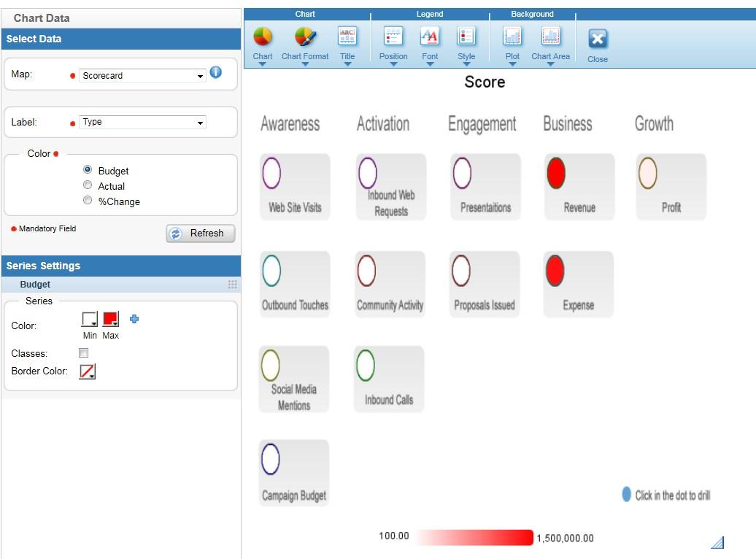Click the Activation column heading
756x559 pixels.
click(x=383, y=124)
